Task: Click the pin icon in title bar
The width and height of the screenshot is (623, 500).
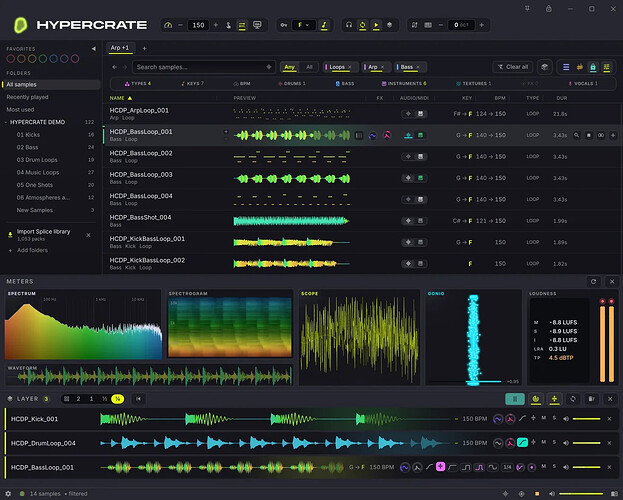Action: [x=527, y=8]
